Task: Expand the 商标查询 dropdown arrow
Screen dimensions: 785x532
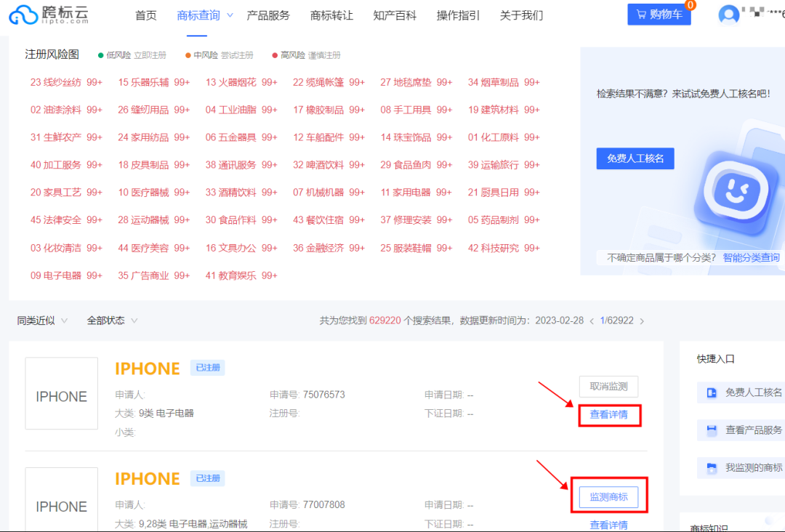Action: [x=230, y=15]
